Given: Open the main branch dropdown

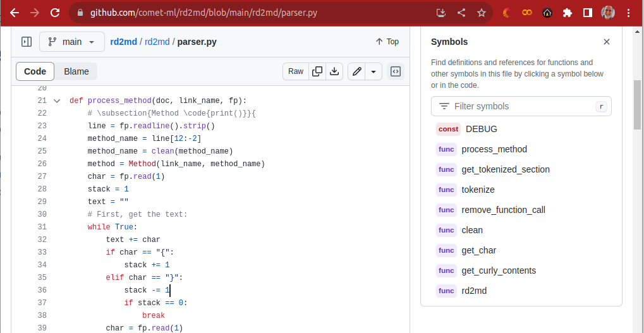Looking at the screenshot, I should pyautogui.click(x=72, y=42).
